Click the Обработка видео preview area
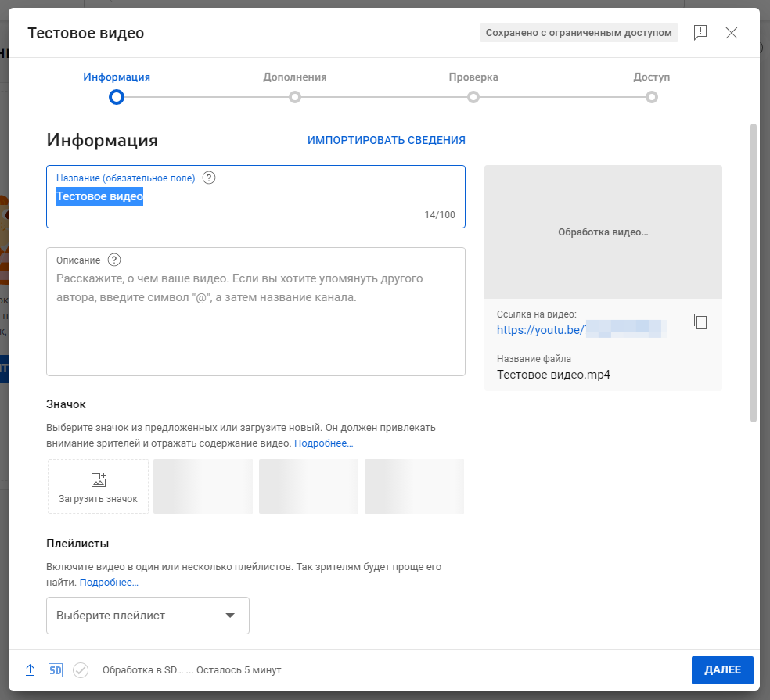 603,232
